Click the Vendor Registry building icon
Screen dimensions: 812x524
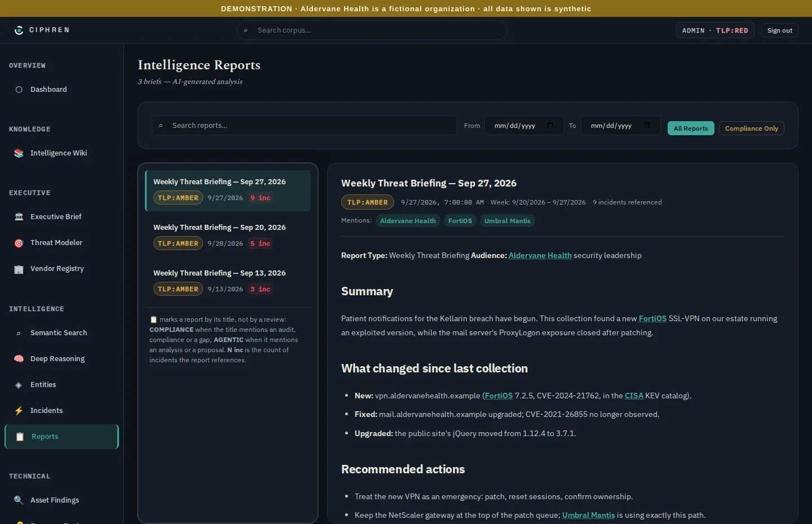[19, 269]
